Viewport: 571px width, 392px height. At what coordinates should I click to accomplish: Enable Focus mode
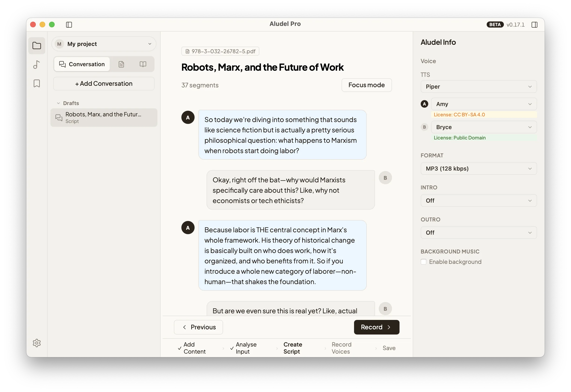(366, 85)
